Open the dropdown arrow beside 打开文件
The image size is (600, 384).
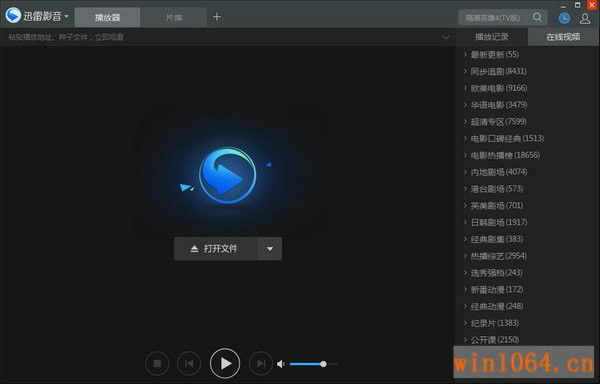point(270,249)
